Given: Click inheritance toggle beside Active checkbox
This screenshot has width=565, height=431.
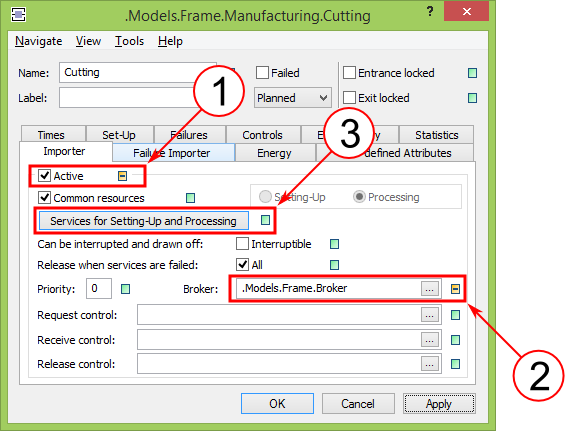Looking at the screenshot, I should (x=123, y=176).
